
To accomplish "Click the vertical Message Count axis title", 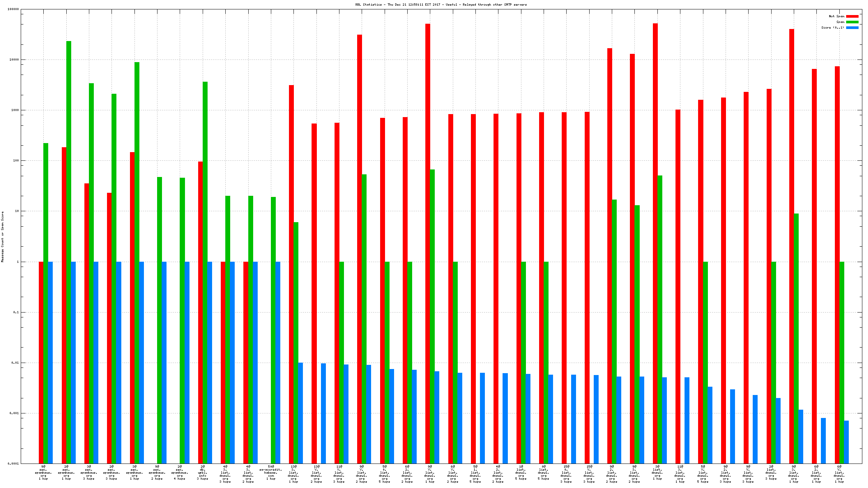I will click(x=2, y=236).
